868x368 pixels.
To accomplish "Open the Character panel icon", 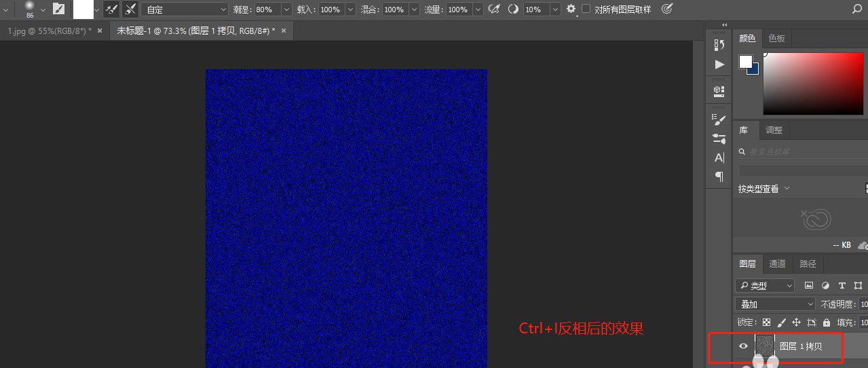I will coord(719,158).
